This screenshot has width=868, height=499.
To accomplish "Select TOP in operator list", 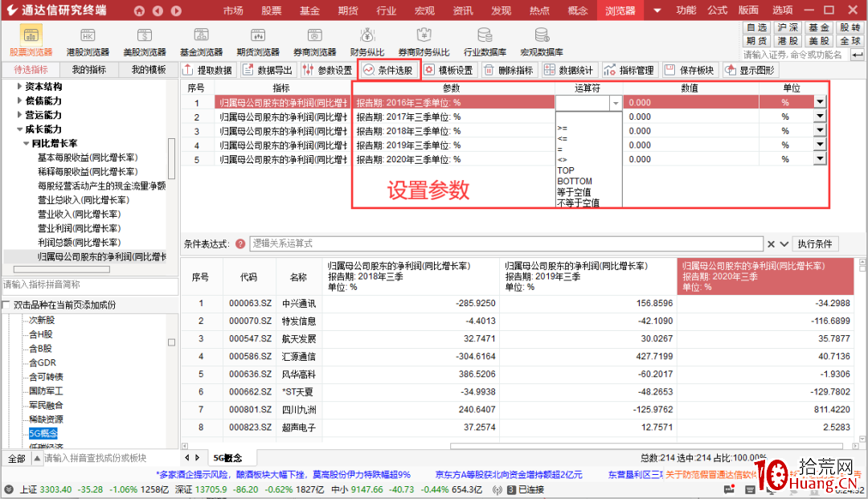I will click(566, 170).
